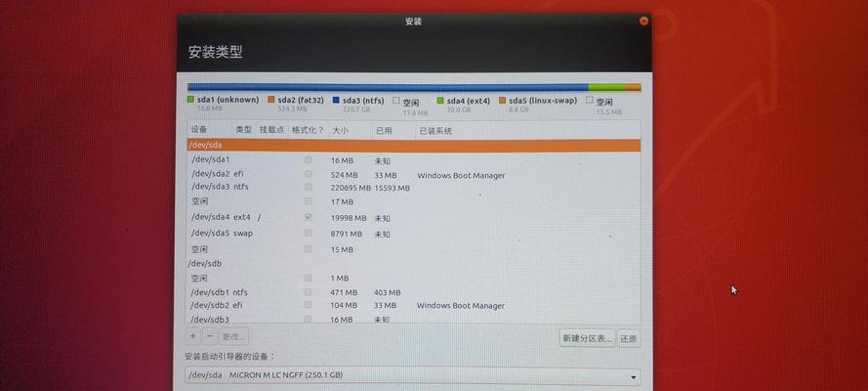Toggle format checkbox for /dev/sda2 efi
868x391 pixels.
[x=309, y=174]
